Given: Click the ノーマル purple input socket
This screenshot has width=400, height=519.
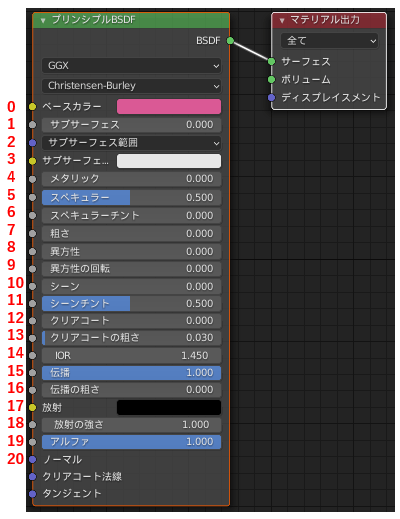Looking at the screenshot, I should 32,459.
